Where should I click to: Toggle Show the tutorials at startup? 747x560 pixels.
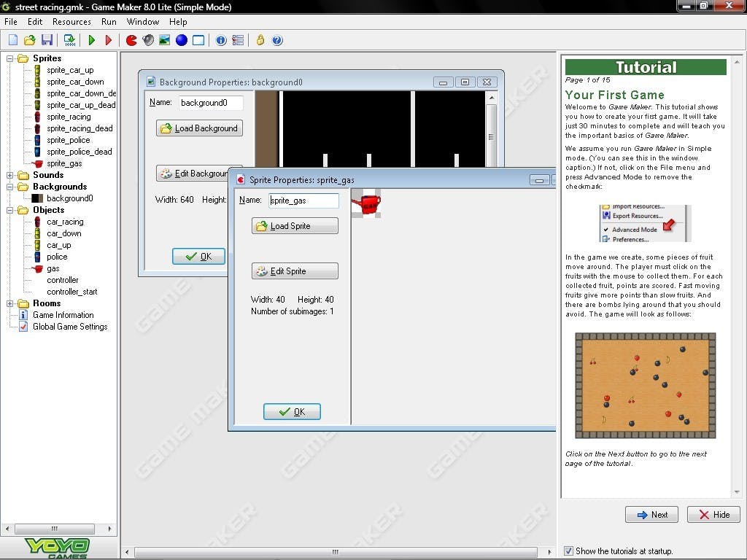tap(568, 551)
